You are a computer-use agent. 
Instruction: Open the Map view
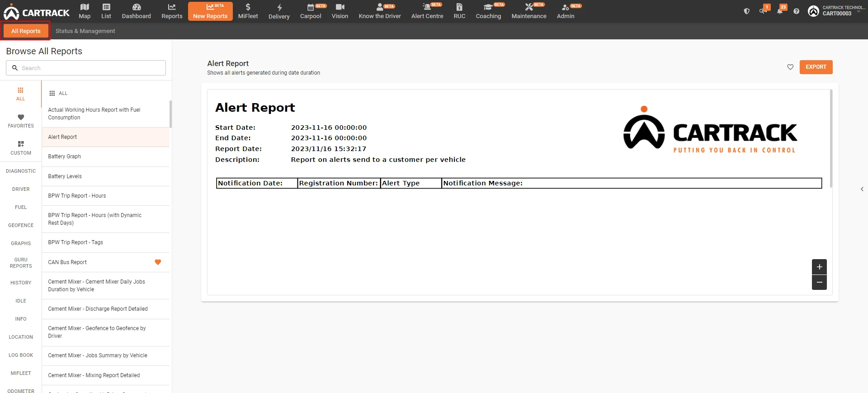tap(85, 11)
